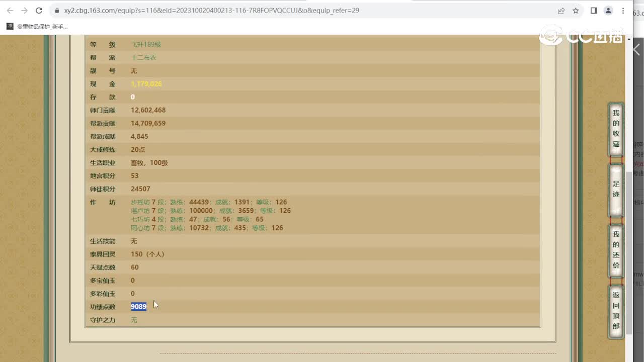The height and width of the screenshot is (362, 644).
Task: Click the 十二布衣 guild name
Action: pos(143,57)
